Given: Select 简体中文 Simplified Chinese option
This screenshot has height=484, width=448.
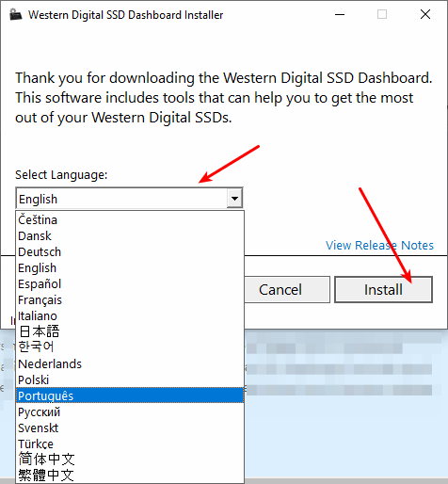Looking at the screenshot, I should tap(130, 459).
